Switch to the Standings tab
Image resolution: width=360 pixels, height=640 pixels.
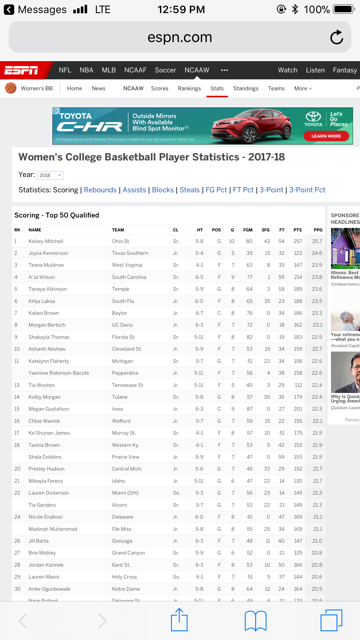point(246,89)
